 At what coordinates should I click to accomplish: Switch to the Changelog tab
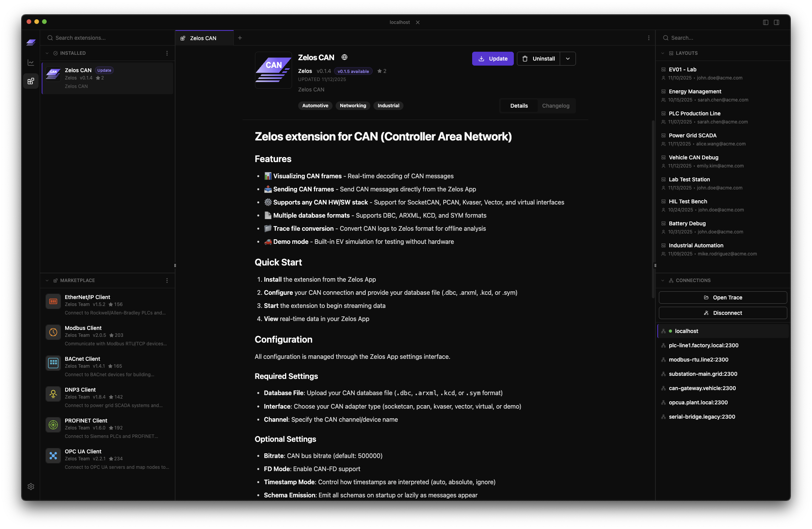pyautogui.click(x=555, y=105)
